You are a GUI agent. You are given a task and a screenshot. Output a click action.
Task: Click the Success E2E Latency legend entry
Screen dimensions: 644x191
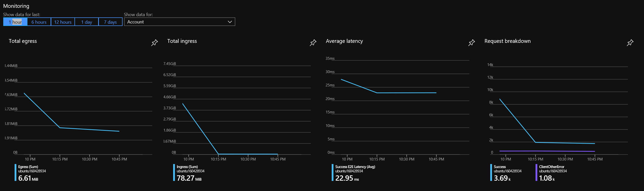pyautogui.click(x=355, y=167)
